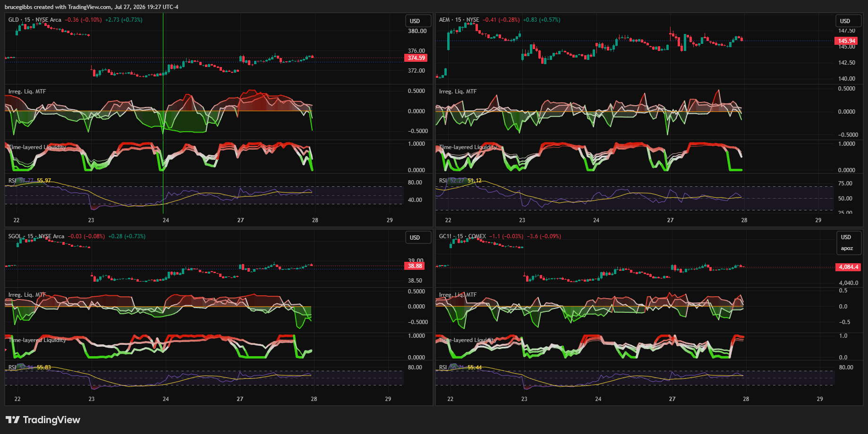Click the -0.03 (-0.08%) change on SGOL chart
Image resolution: width=868 pixels, height=434 pixels.
click(x=86, y=236)
